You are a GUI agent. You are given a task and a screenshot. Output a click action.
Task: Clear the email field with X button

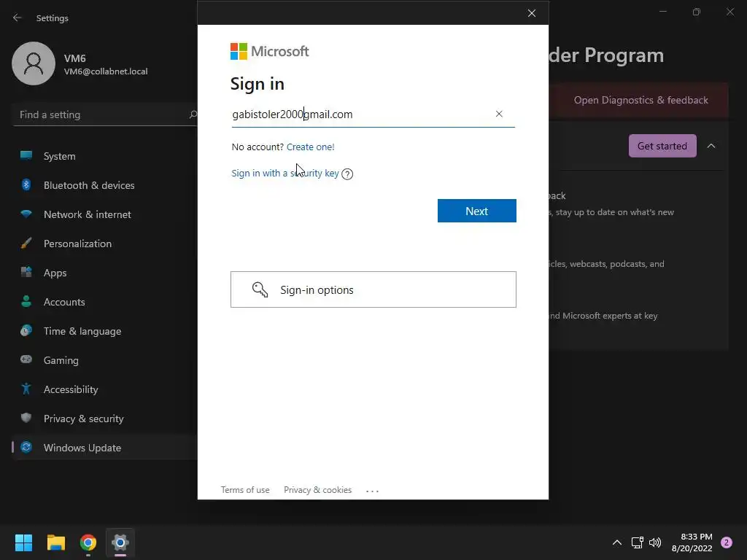click(499, 114)
